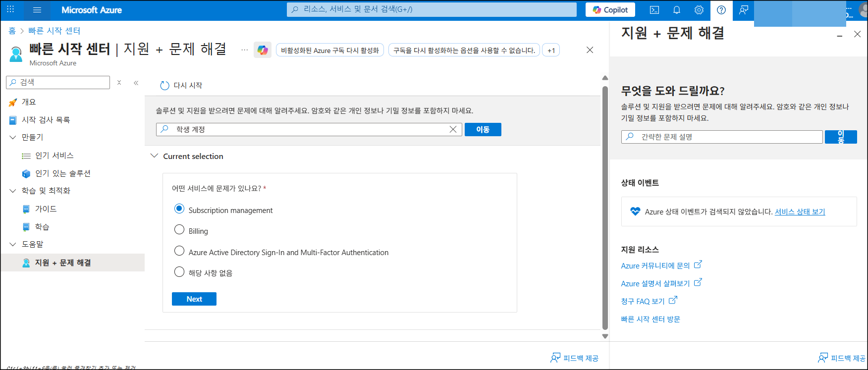Open the 빠른 시작 센터 방문 link
The image size is (868, 370).
[x=651, y=319]
